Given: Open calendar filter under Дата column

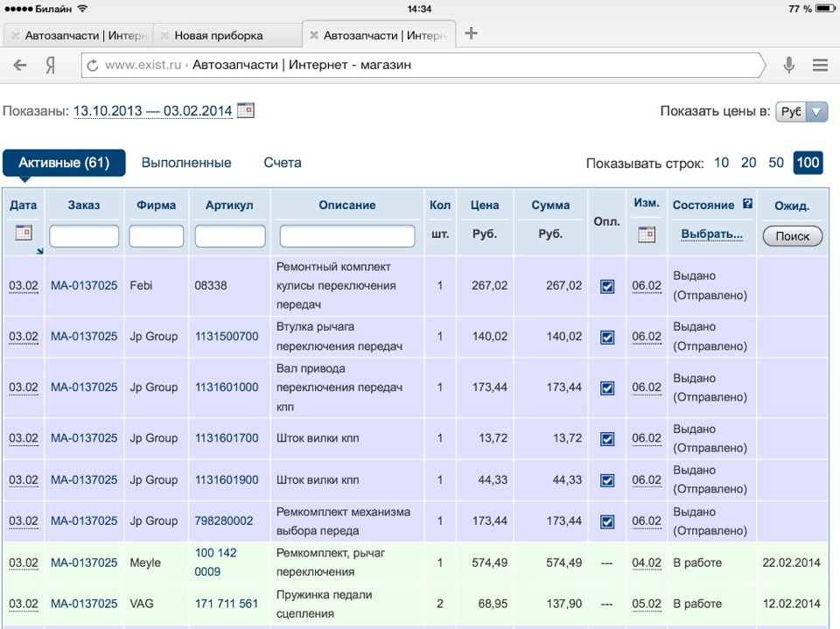Looking at the screenshot, I should click(x=24, y=234).
